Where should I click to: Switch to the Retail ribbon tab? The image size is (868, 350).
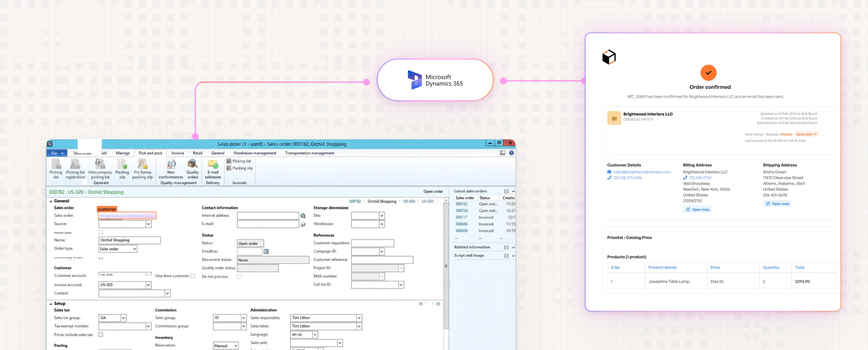[198, 153]
